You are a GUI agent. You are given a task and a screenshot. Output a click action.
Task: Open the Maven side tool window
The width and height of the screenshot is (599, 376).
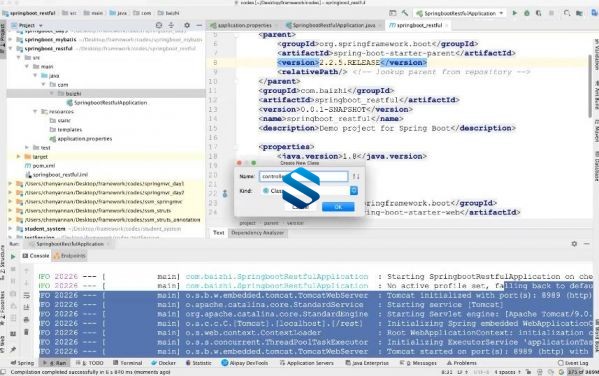tap(596, 131)
